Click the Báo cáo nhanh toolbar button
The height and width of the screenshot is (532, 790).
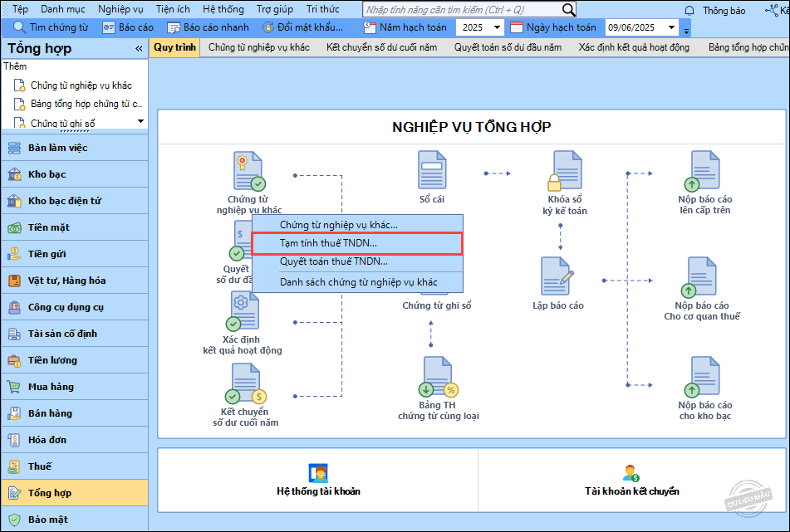[x=208, y=27]
